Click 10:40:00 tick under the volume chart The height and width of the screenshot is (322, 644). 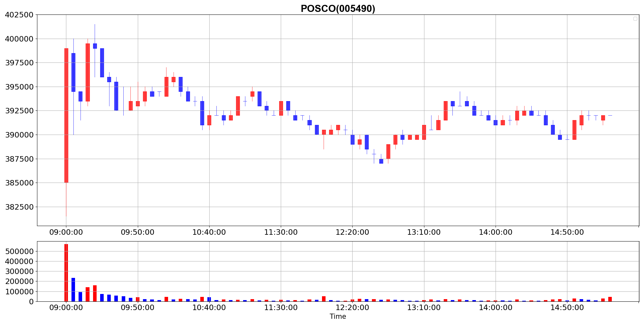pyautogui.click(x=209, y=308)
